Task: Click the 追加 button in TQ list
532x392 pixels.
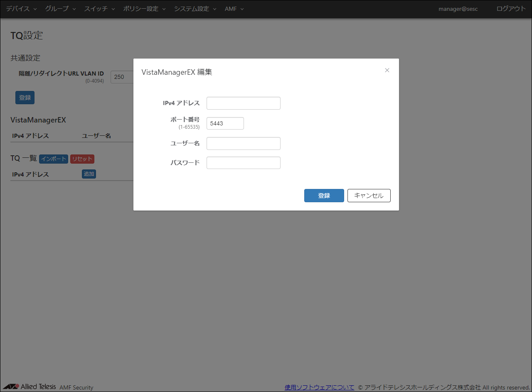Action: 89,174
